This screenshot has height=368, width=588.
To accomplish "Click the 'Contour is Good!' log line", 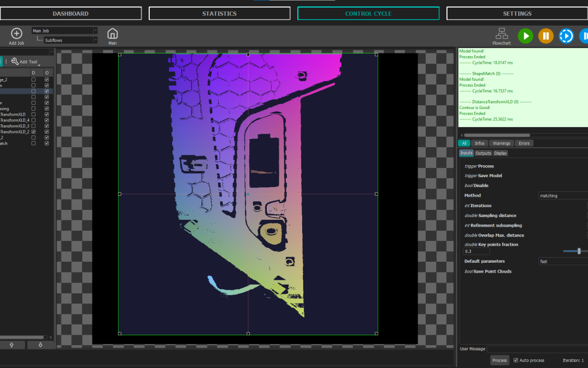I will point(474,107).
